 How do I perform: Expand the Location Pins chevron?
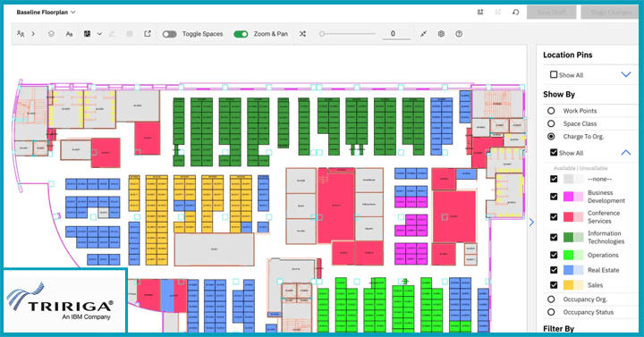point(626,74)
